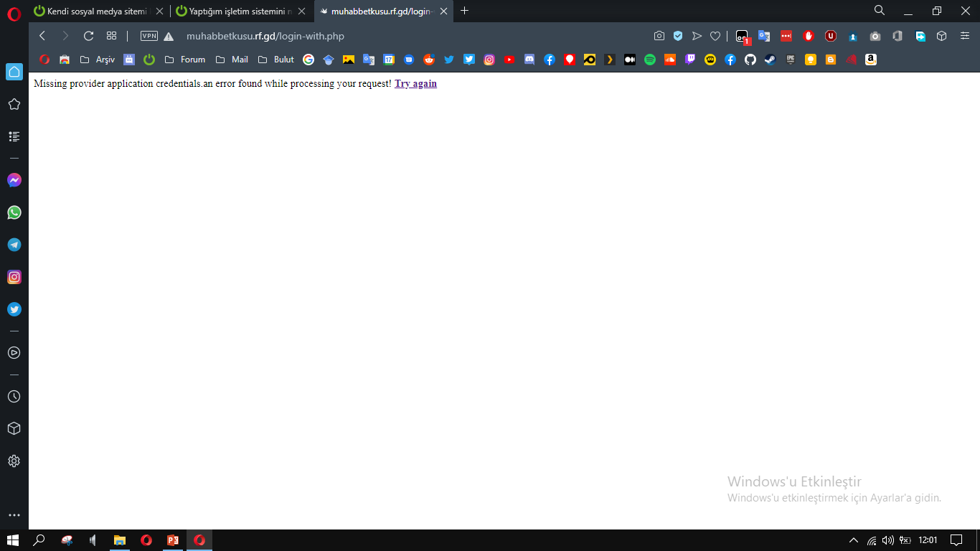Open sidebar Settings gear
980x551 pixels.
click(14, 461)
